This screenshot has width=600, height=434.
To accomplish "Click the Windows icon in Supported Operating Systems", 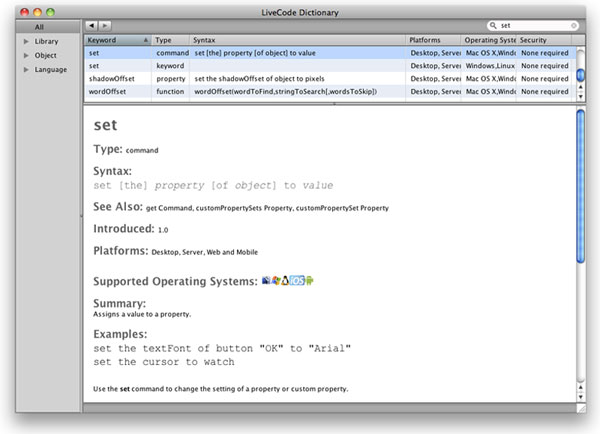I will [x=276, y=281].
